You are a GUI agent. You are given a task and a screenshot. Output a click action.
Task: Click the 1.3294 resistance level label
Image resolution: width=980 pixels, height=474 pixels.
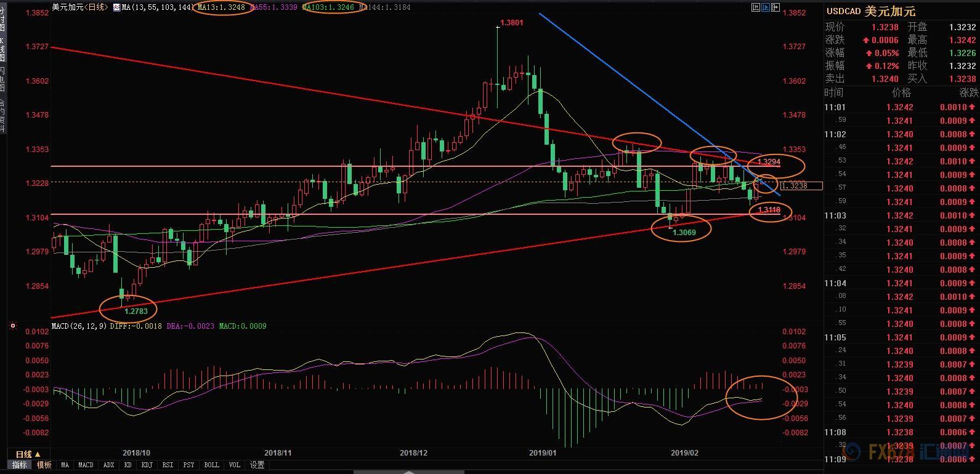769,161
